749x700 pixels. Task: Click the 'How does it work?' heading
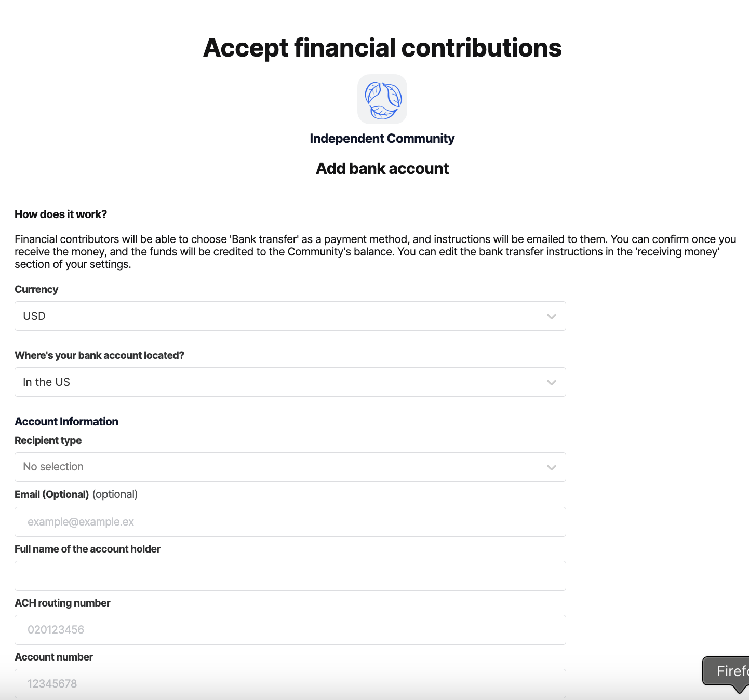click(x=61, y=214)
